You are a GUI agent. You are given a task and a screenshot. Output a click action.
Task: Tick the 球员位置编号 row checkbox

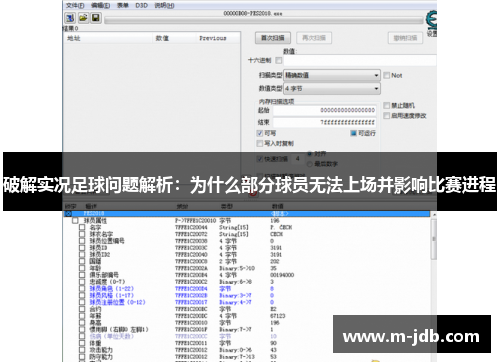pyautogui.click(x=82, y=241)
